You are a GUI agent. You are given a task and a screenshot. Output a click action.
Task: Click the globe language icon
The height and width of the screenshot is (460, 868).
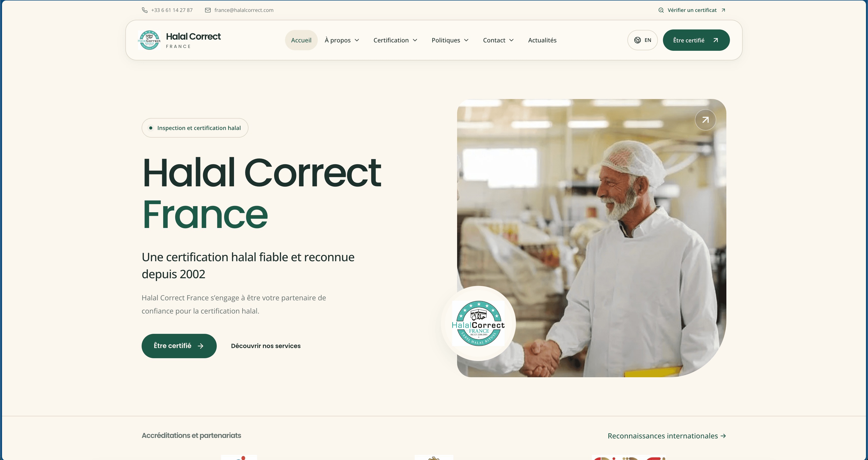click(x=637, y=40)
